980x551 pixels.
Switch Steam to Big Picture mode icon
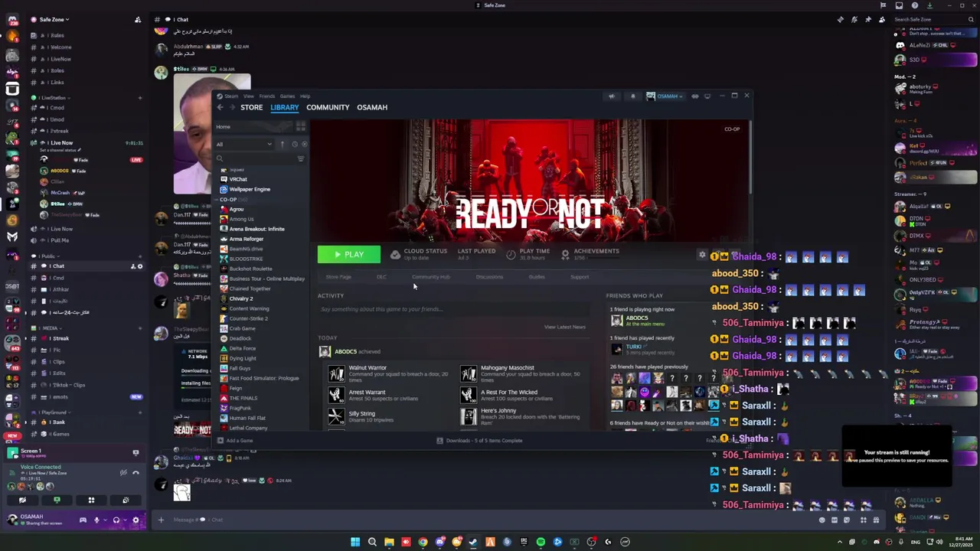coord(707,96)
